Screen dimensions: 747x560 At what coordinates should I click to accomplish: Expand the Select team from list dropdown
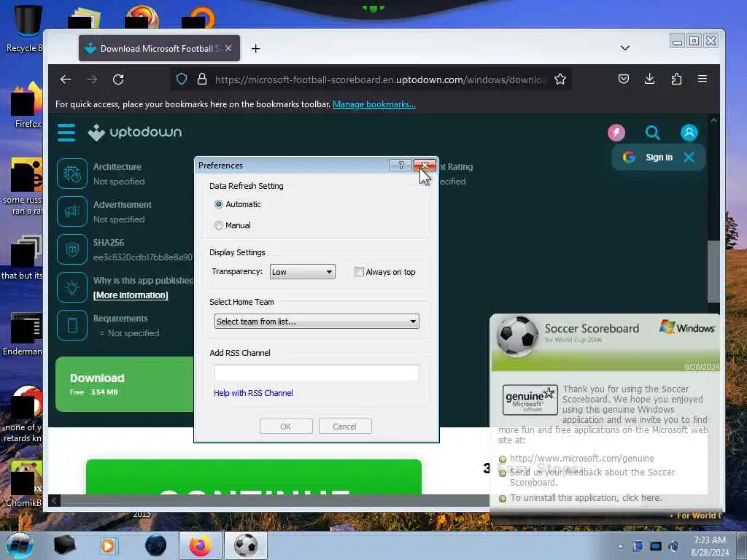[x=317, y=322]
